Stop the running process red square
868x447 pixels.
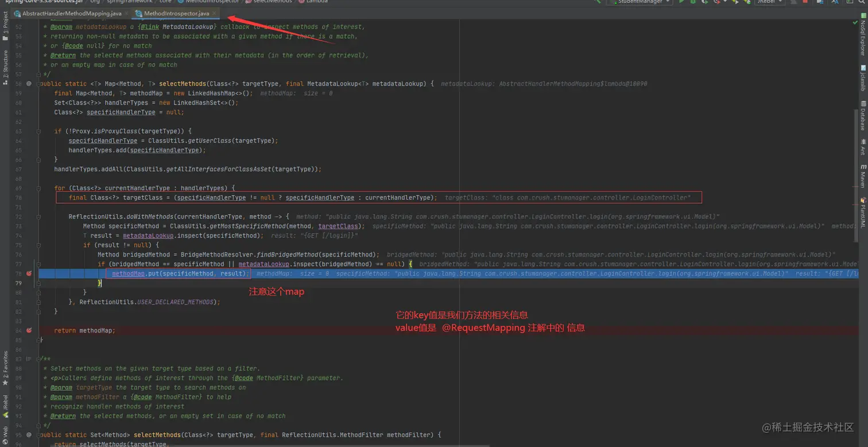pyautogui.click(x=805, y=2)
